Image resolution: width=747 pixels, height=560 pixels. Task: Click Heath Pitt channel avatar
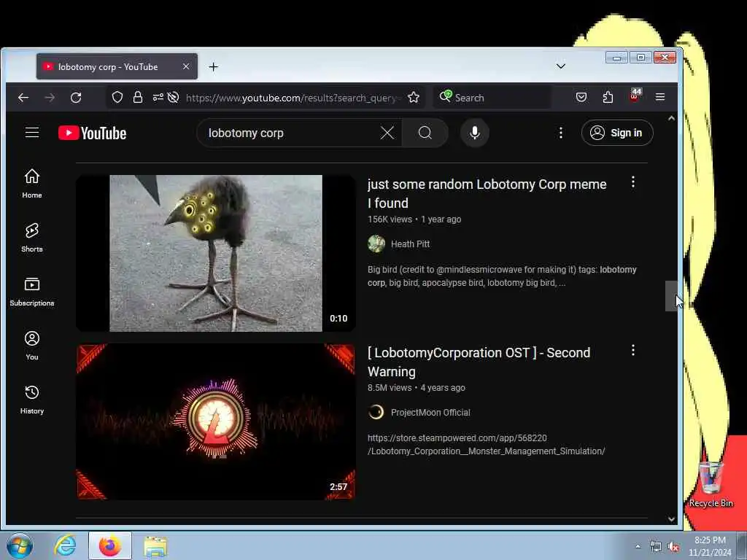point(376,244)
